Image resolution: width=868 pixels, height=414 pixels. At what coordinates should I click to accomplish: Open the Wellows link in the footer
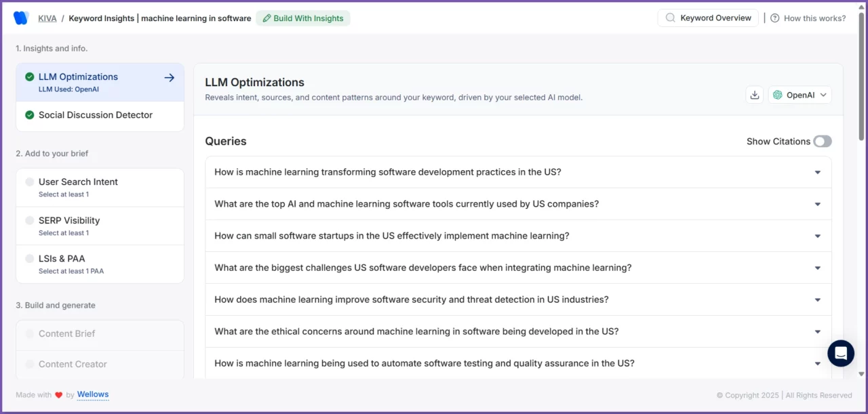[x=93, y=394]
